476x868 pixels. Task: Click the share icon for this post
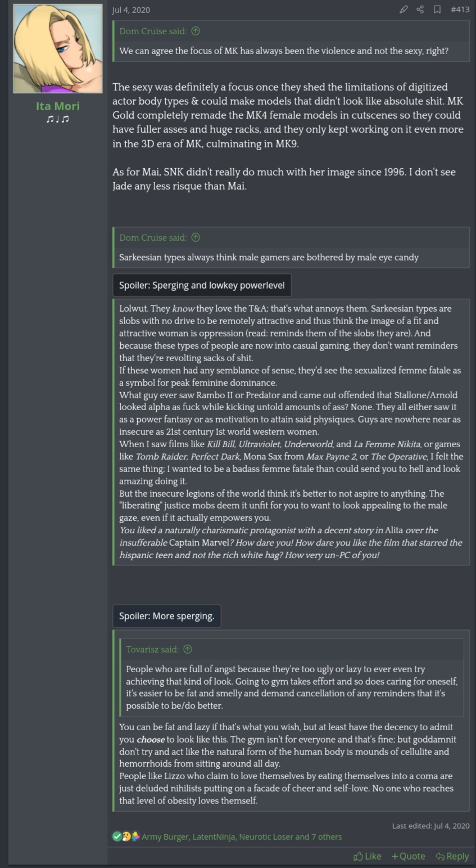point(420,10)
